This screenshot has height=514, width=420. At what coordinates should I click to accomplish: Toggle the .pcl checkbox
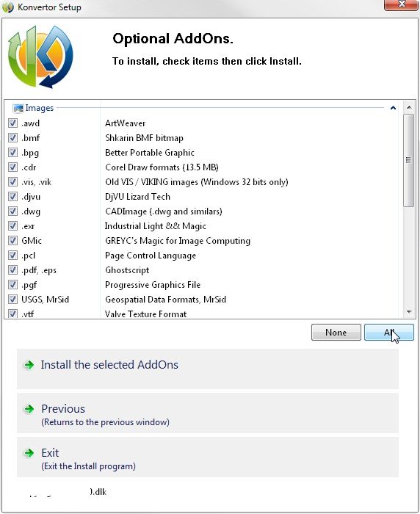pos(12,255)
